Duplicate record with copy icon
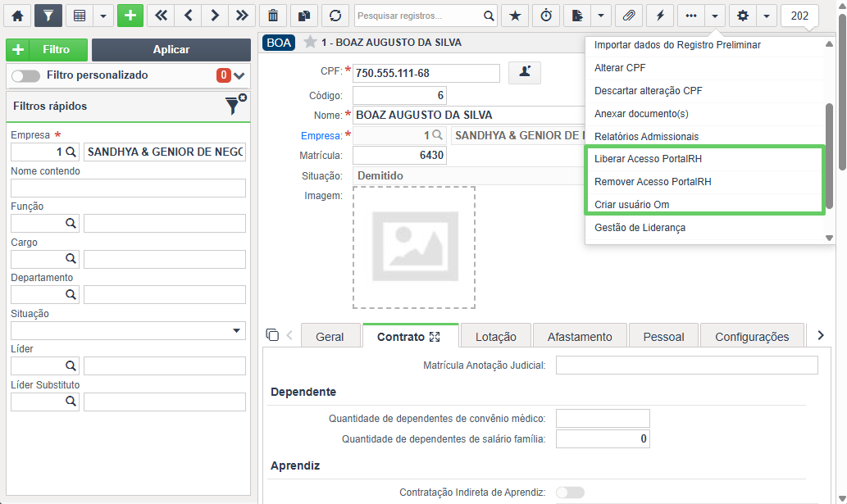This screenshot has height=504, width=847. 304,16
